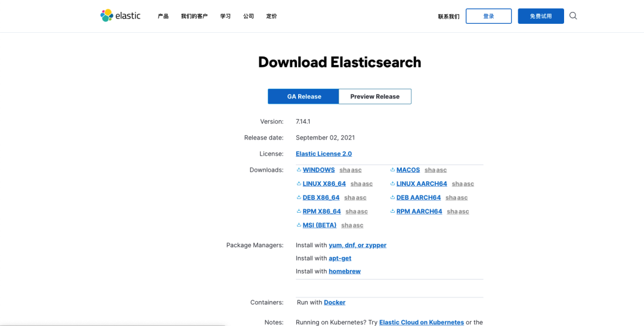The image size is (644, 326).
Task: Download the RPM X86_64 package
Action: [x=321, y=212]
